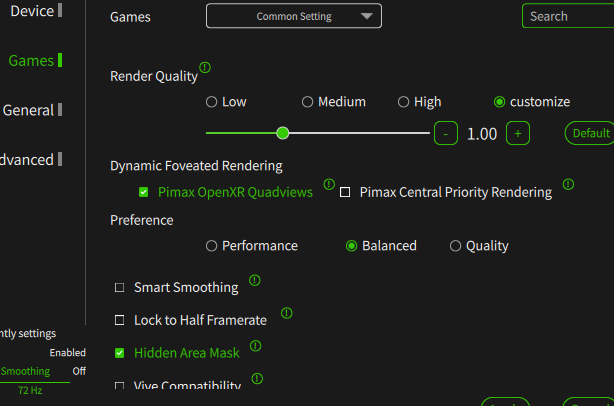Click info icon next to Hidden Area Mask
614x406 pixels.
(255, 346)
